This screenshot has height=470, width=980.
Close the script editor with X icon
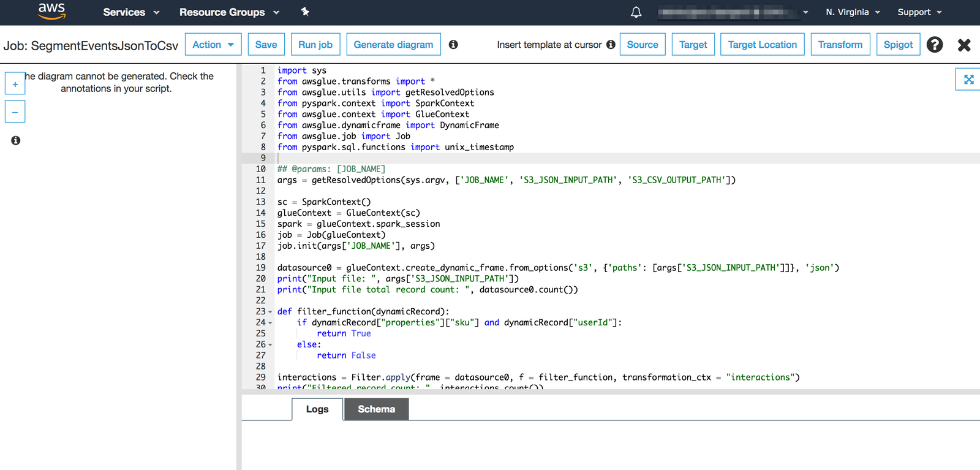(x=964, y=45)
